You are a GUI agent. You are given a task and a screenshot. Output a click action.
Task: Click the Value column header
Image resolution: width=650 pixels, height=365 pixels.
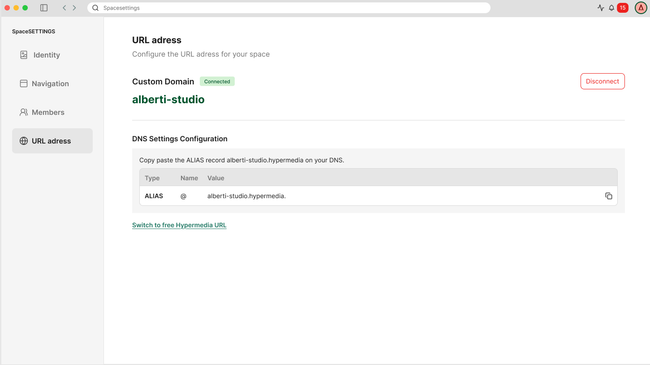[x=216, y=178]
